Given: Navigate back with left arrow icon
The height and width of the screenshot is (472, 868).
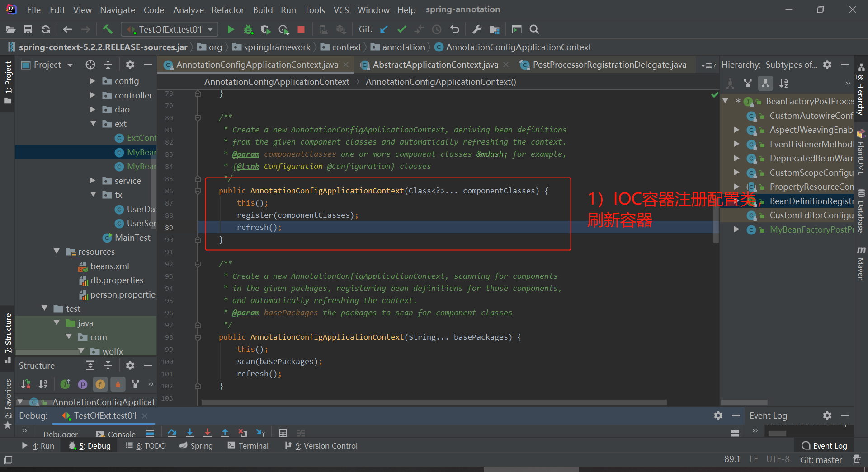Looking at the screenshot, I should pos(68,29).
